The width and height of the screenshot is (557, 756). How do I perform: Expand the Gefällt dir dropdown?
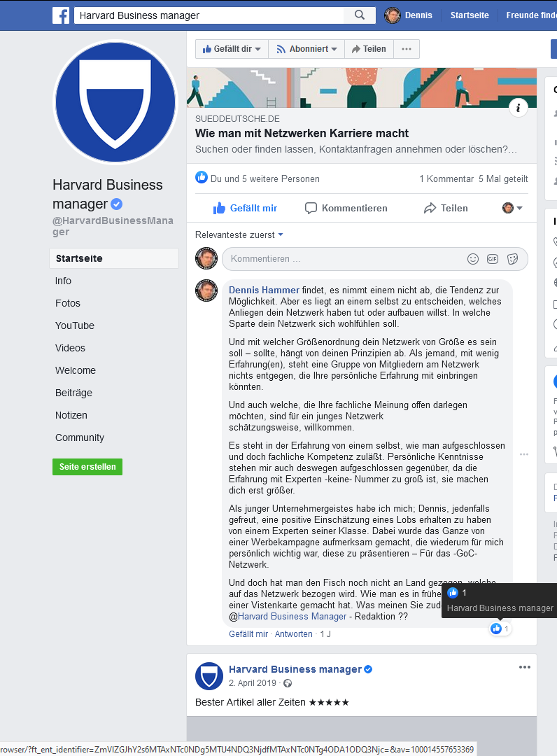click(x=232, y=49)
